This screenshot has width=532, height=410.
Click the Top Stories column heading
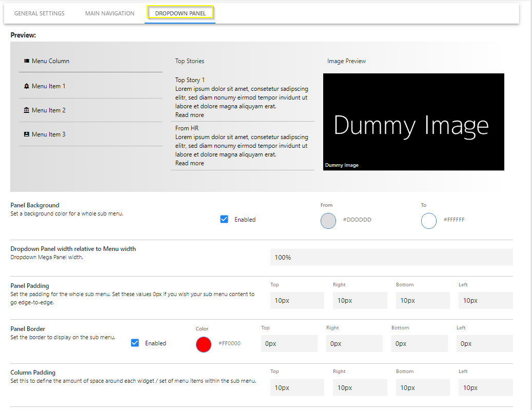(x=190, y=61)
